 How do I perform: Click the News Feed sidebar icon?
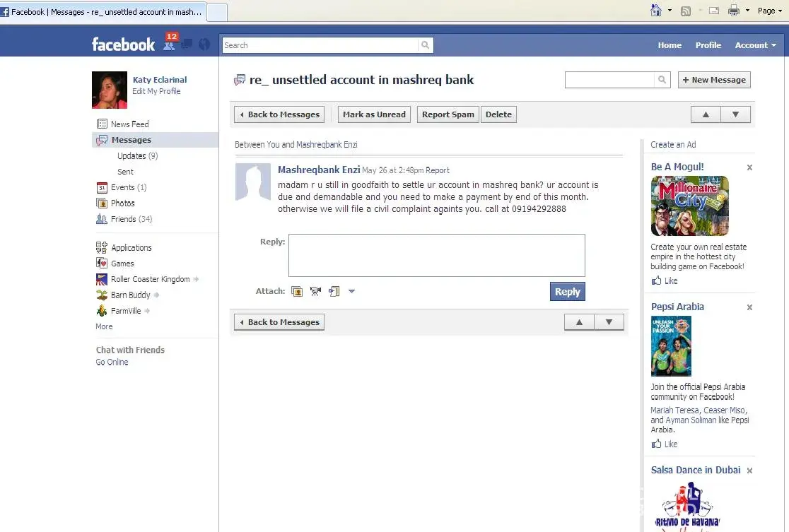102,124
